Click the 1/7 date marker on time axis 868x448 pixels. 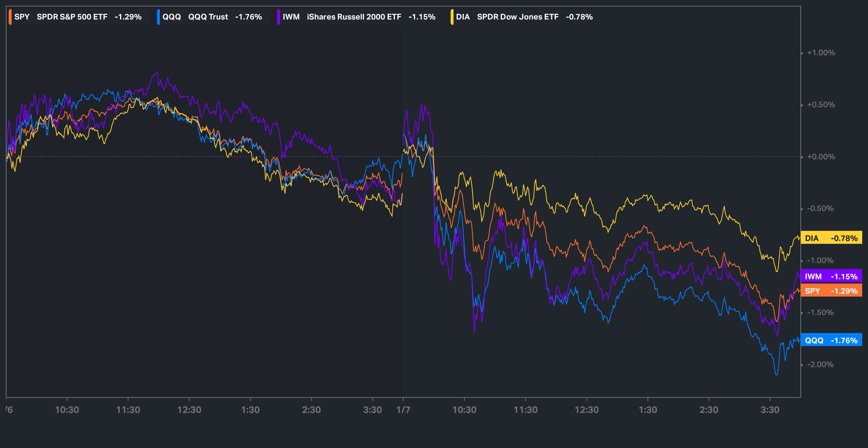click(403, 410)
